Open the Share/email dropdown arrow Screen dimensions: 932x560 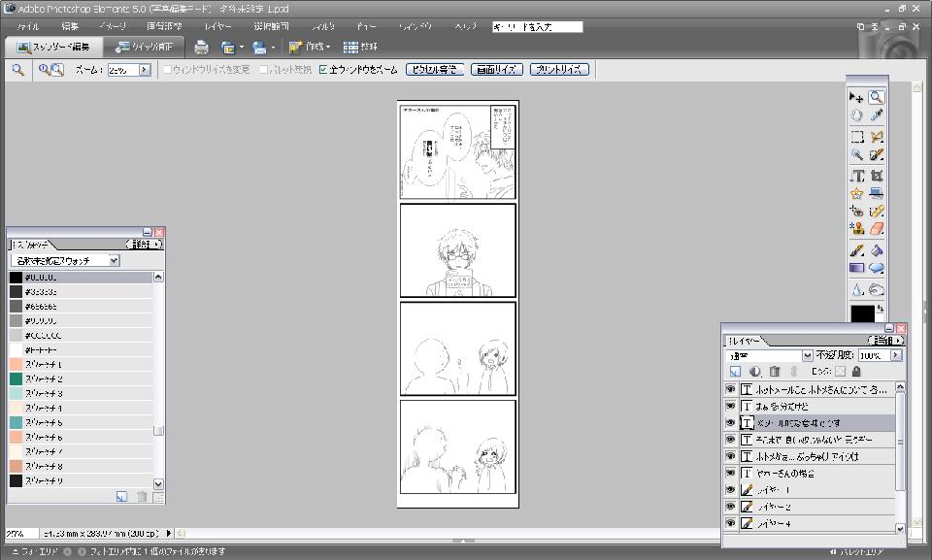tap(273, 47)
